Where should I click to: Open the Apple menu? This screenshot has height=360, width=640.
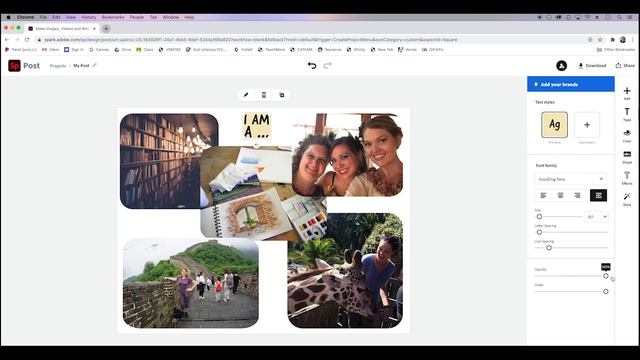pyautogui.click(x=8, y=18)
